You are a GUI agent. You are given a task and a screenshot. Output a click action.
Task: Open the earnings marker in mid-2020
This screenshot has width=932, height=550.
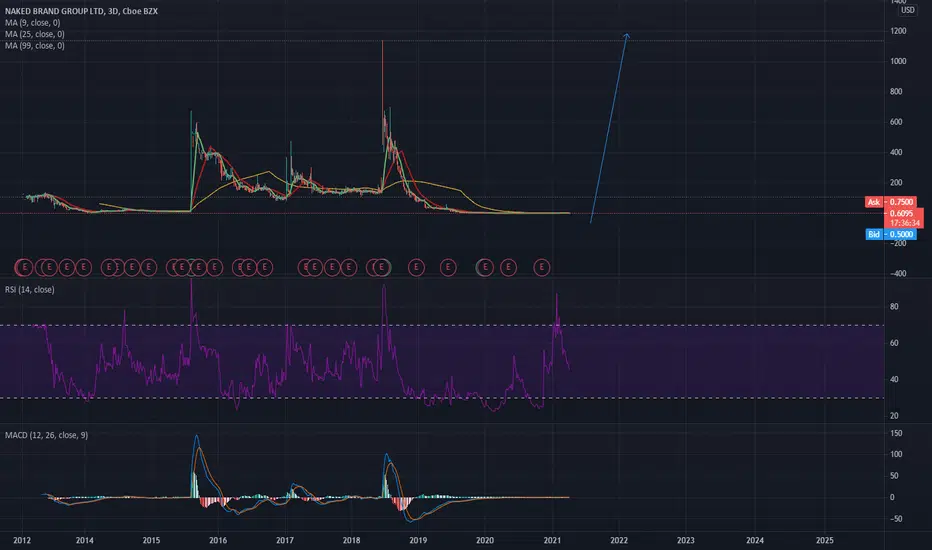point(508,268)
